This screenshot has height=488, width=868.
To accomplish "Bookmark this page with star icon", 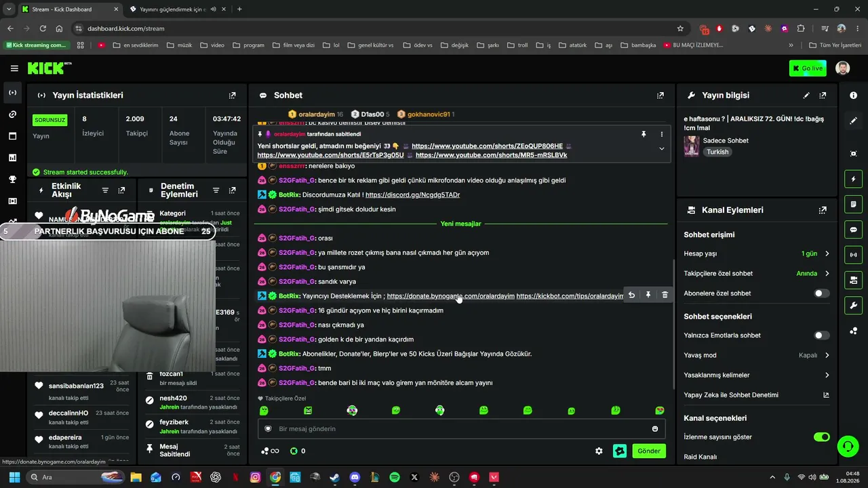I will [680, 28].
